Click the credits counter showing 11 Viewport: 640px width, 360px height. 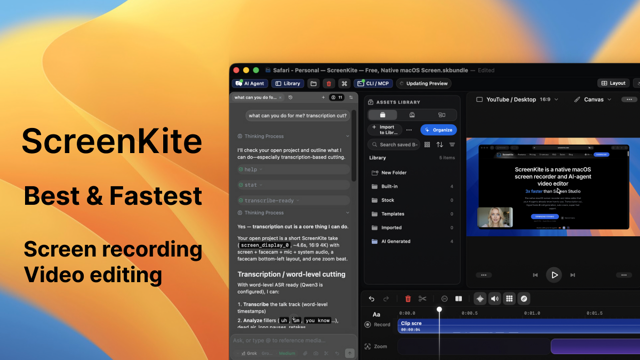[337, 98]
